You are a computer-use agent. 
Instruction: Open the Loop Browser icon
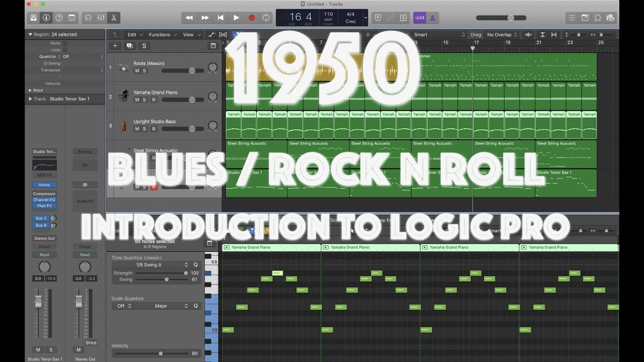598,18
